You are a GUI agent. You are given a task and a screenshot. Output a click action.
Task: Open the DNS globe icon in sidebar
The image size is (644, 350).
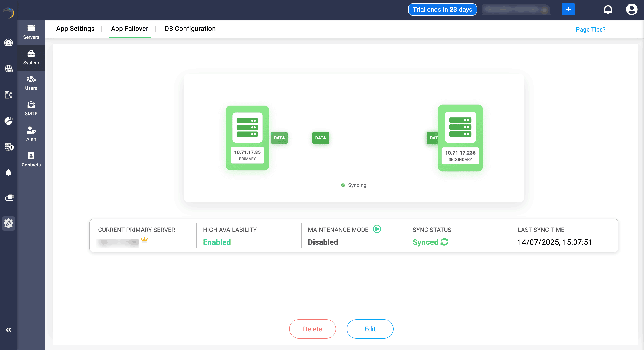click(x=9, y=69)
